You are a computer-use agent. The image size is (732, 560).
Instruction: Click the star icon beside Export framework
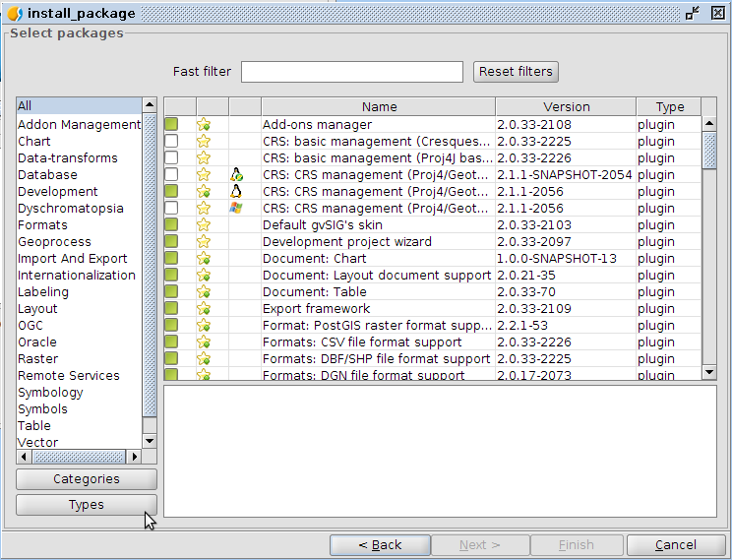[x=204, y=309]
